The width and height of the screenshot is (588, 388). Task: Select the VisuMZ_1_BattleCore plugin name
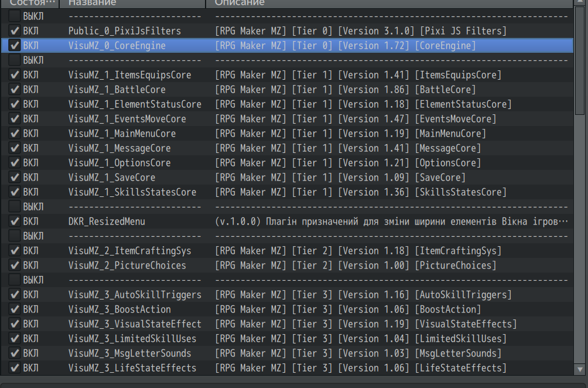pos(117,89)
